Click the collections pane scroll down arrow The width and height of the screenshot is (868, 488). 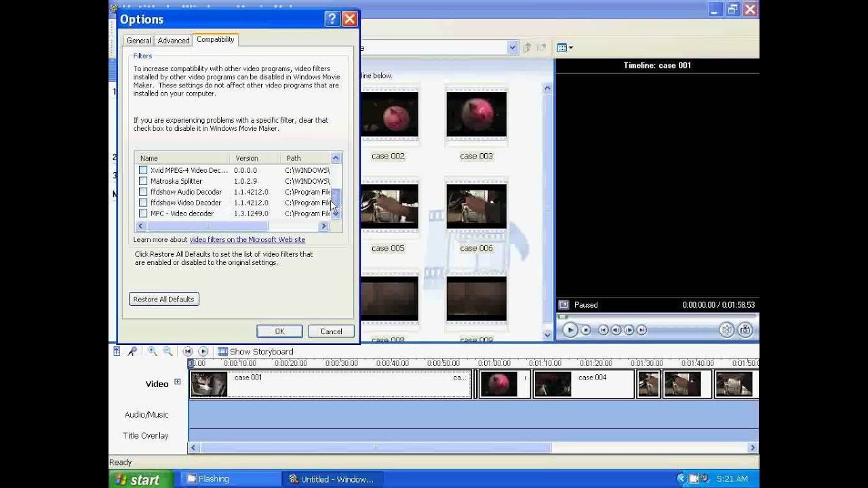[x=547, y=335]
